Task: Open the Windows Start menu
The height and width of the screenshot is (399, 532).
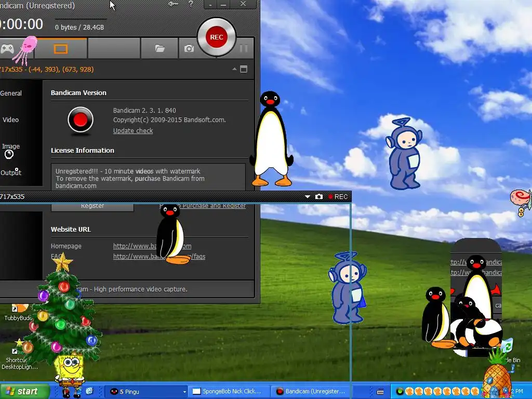Action: [x=24, y=391]
